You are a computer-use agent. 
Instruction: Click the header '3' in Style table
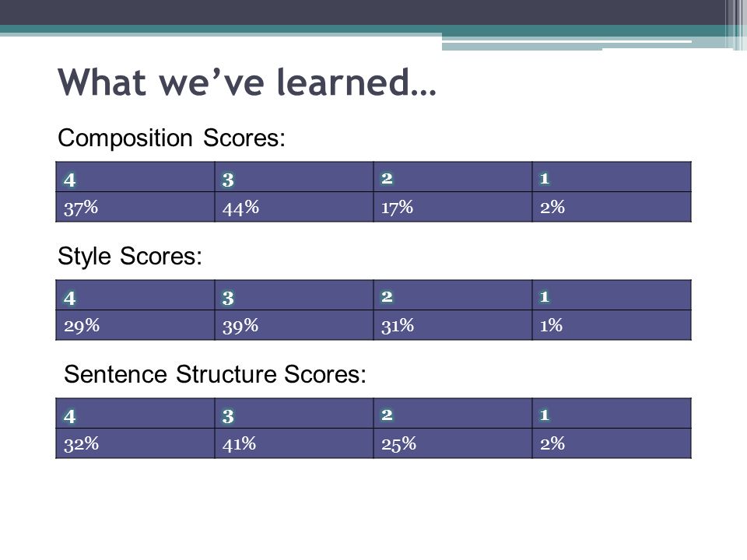click(294, 296)
